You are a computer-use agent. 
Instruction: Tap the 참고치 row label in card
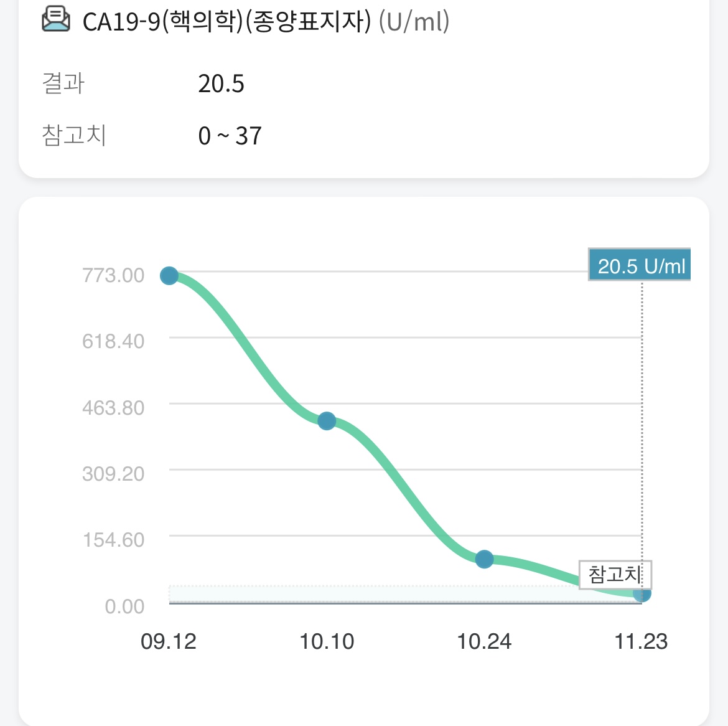tap(74, 136)
